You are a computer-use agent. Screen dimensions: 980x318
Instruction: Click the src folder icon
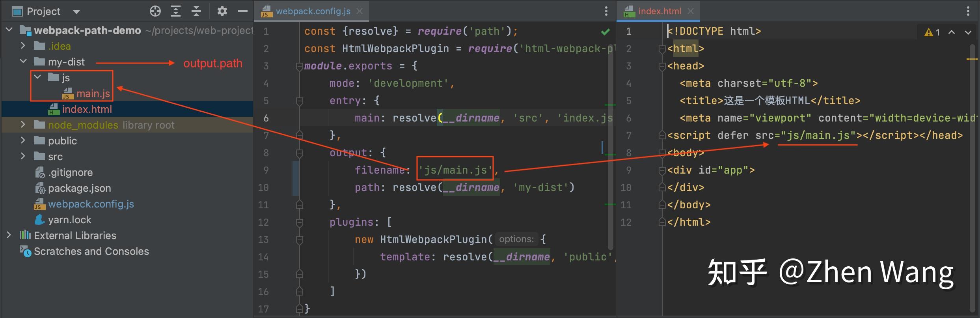(39, 156)
